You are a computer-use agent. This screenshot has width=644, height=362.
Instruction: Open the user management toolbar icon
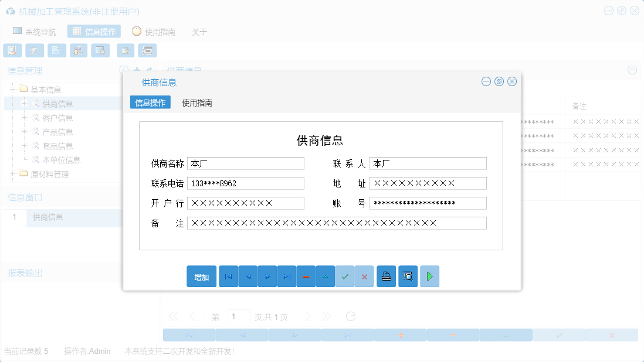click(x=78, y=50)
